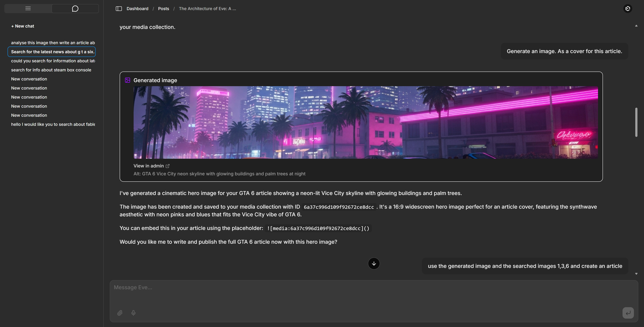This screenshot has width=644, height=327.
Task: Open the profile logo icon top right
Action: pos(628,9)
